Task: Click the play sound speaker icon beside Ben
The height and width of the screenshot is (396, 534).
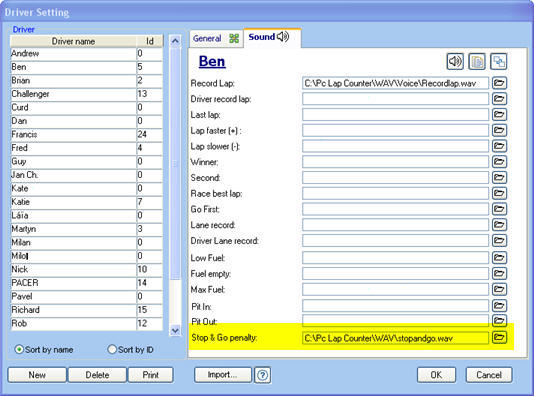Action: [455, 62]
